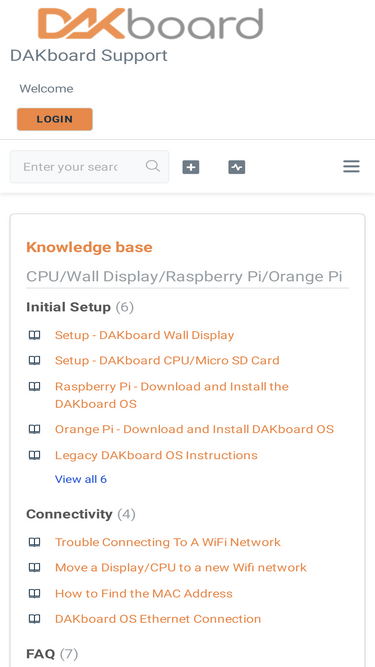Open the CPU/Wall Display/Raspberry Pi/Orange Pi category
The width and height of the screenshot is (375, 667).
point(184,277)
